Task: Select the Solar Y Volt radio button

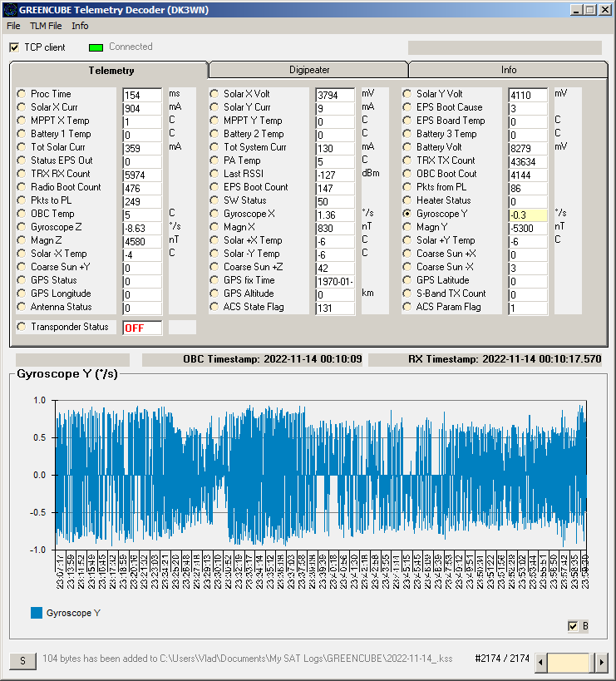Action: (407, 94)
